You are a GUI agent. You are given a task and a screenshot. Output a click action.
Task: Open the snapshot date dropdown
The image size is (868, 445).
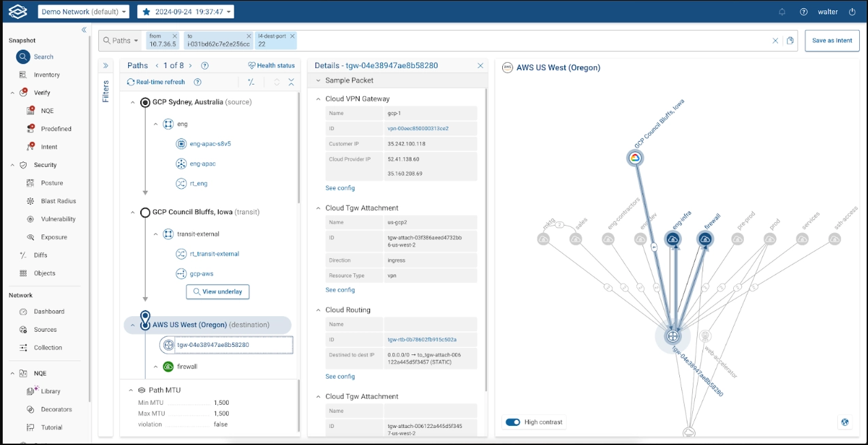[x=185, y=12]
